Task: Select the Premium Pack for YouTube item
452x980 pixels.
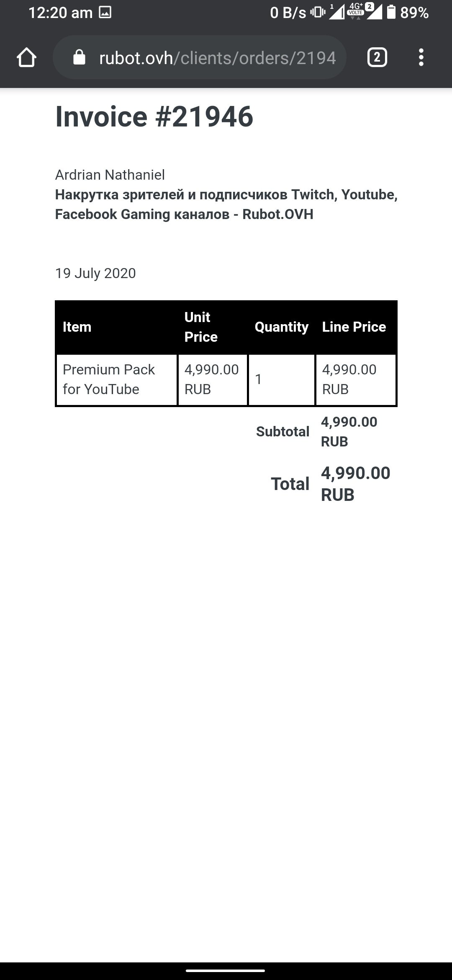Action: 109,379
